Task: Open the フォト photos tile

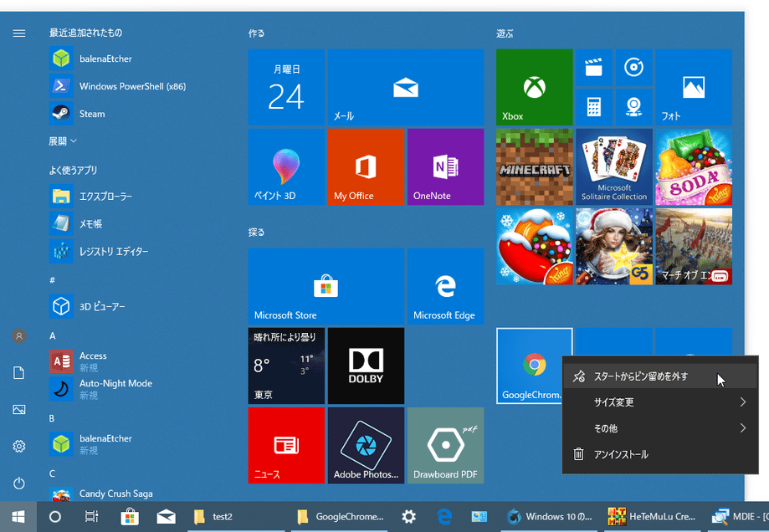Action: pos(694,87)
